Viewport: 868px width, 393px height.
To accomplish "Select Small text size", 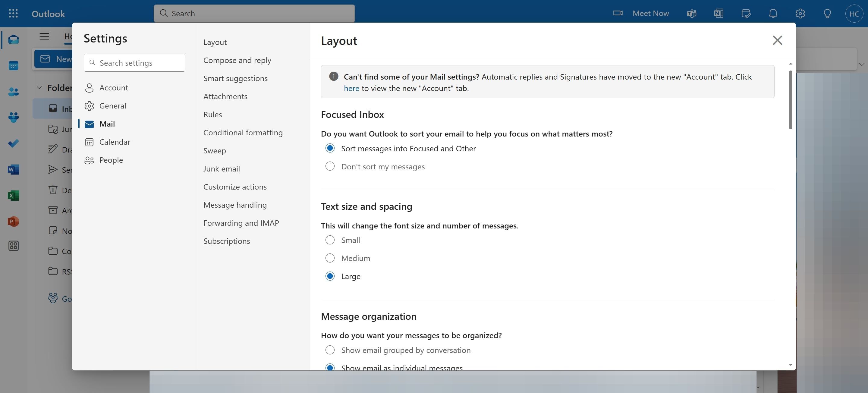I will tap(330, 240).
